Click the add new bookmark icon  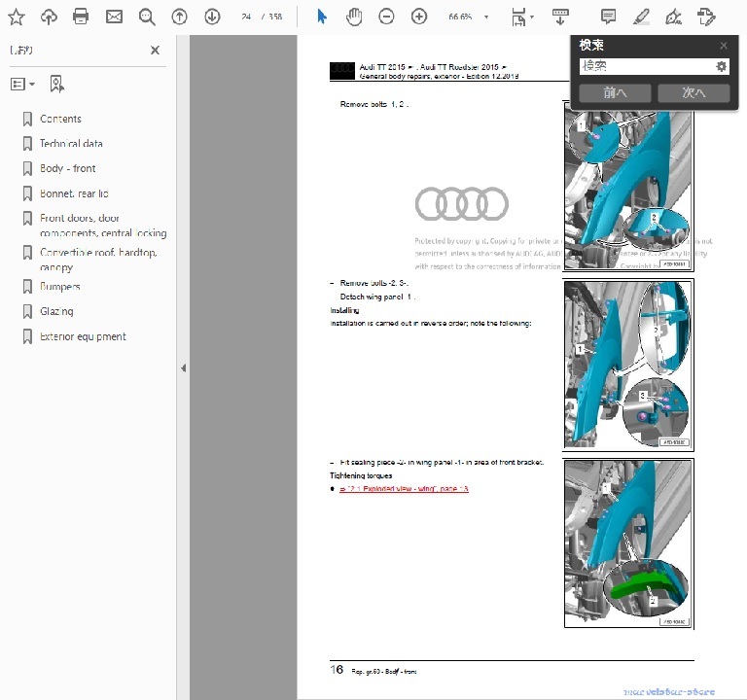click(56, 85)
